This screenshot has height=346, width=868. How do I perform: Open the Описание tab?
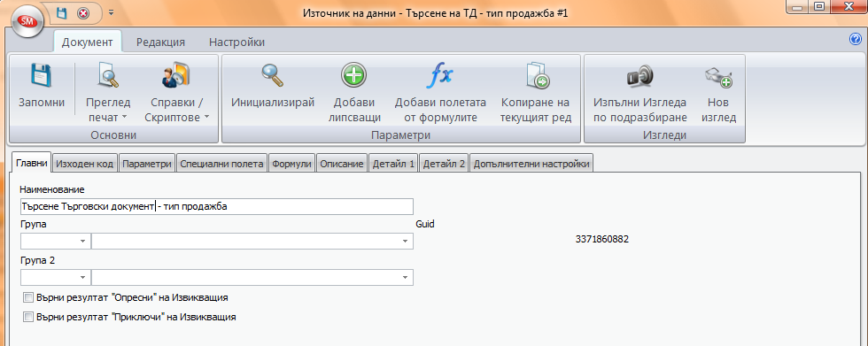(342, 165)
